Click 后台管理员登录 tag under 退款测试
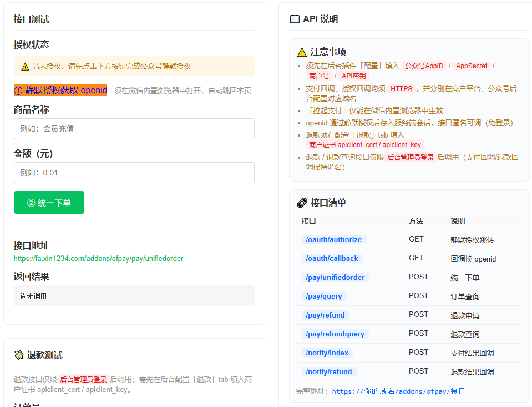Image resolution: width=532 pixels, height=407 pixels. click(83, 379)
